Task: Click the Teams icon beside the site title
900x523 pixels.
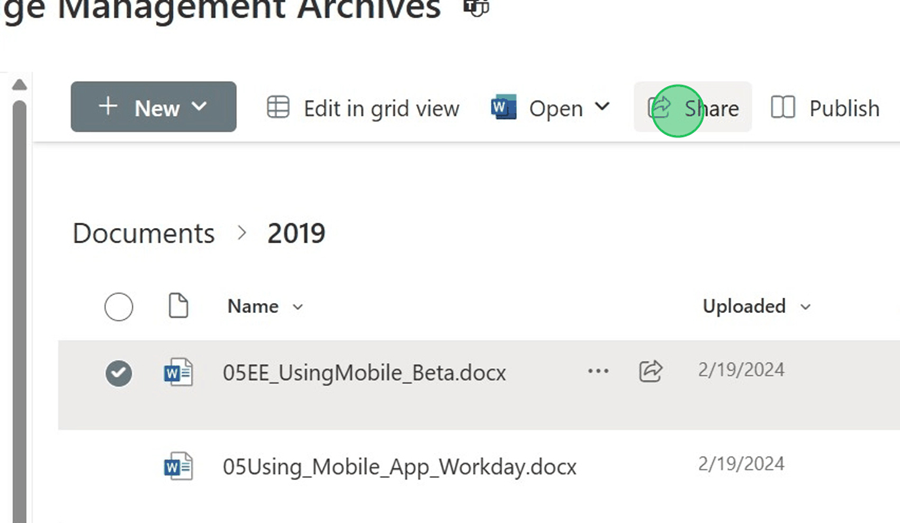Action: [x=478, y=9]
